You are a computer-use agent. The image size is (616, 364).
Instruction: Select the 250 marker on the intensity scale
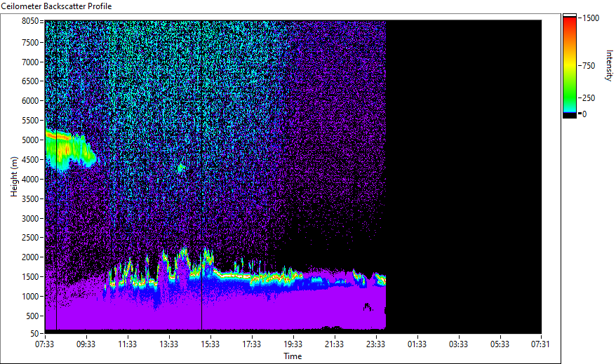coord(589,98)
